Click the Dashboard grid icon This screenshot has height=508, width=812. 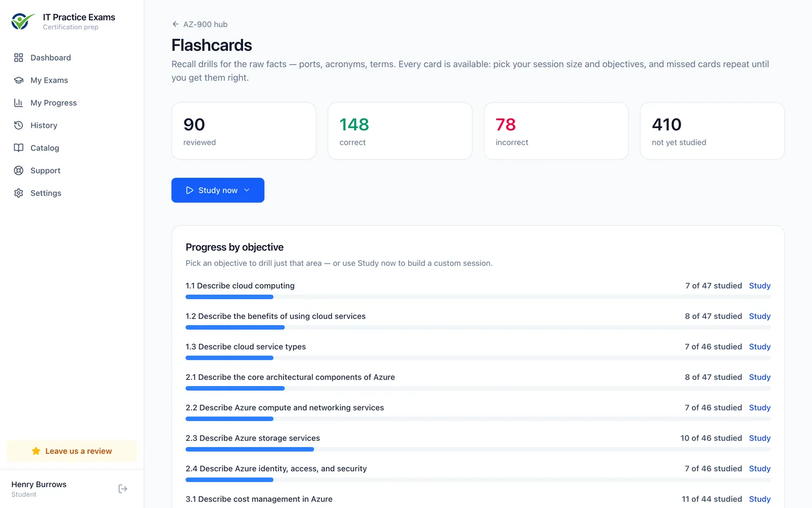click(19, 58)
